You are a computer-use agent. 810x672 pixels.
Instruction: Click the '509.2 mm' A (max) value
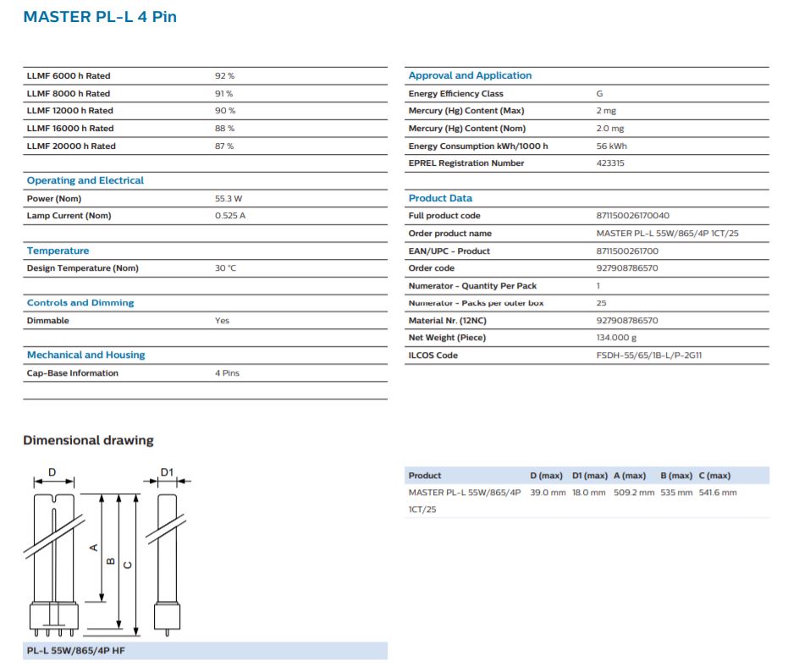[x=634, y=493]
